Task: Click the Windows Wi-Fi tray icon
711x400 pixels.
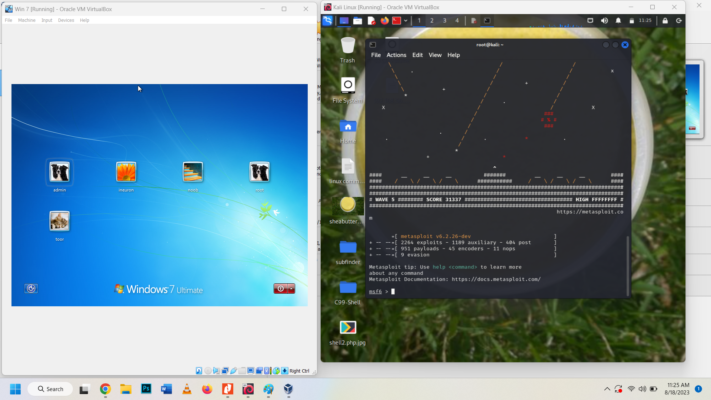Action: point(631,389)
